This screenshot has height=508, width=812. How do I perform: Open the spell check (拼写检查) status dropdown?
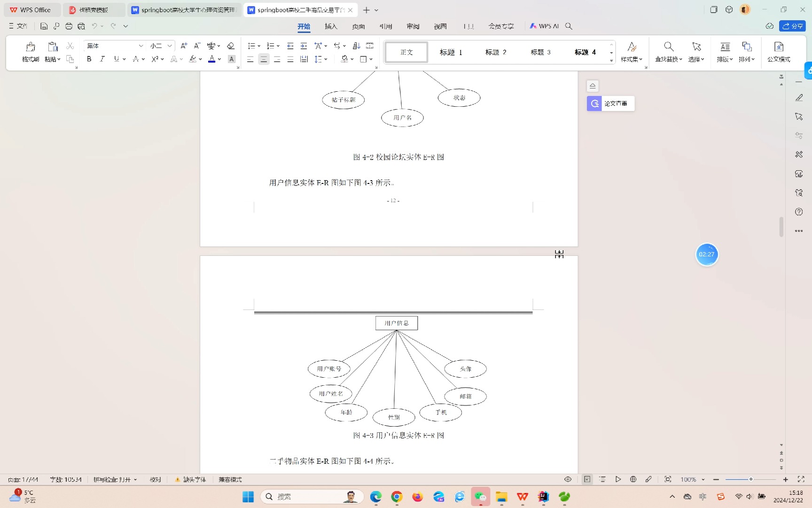(x=115, y=479)
